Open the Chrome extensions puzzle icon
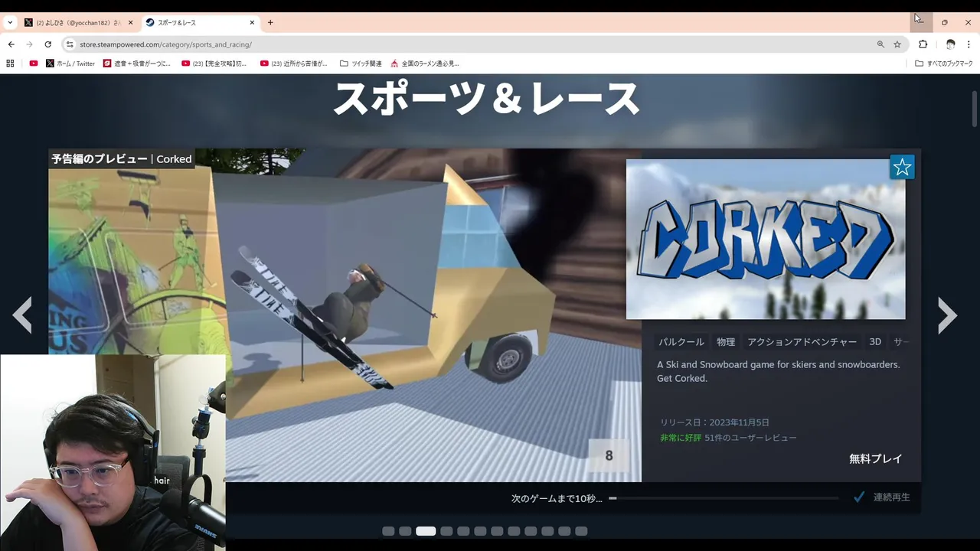This screenshot has height=551, width=980. (923, 44)
